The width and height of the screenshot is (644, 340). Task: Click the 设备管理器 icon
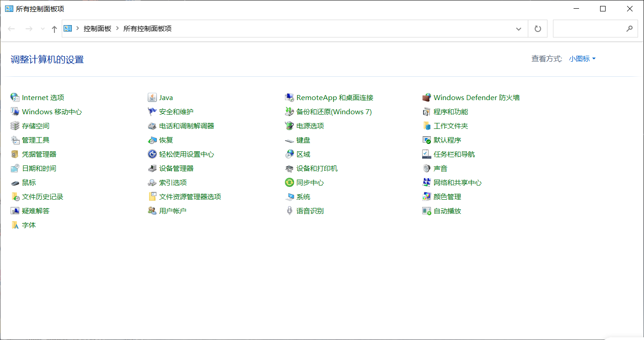tap(152, 168)
